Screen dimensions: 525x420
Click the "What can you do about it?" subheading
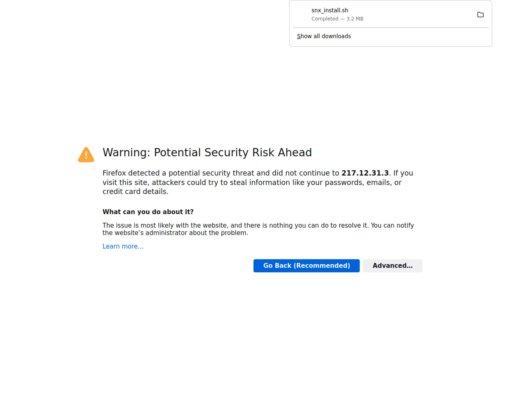[x=148, y=212]
